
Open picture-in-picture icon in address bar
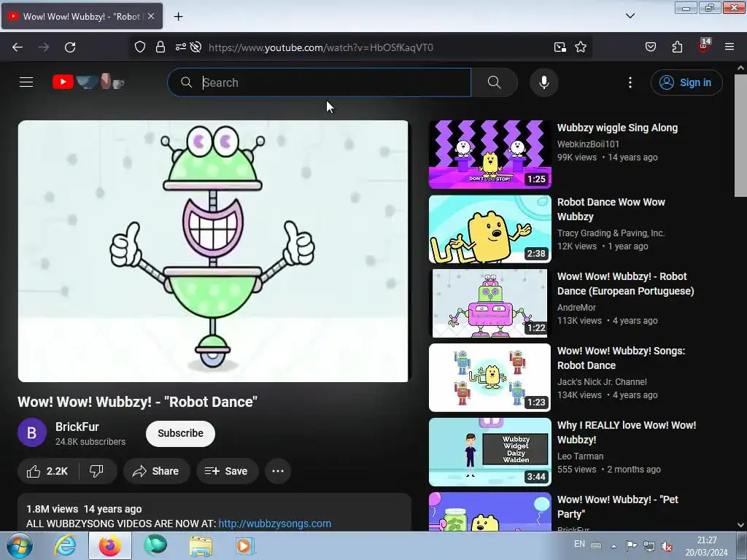[560, 47]
